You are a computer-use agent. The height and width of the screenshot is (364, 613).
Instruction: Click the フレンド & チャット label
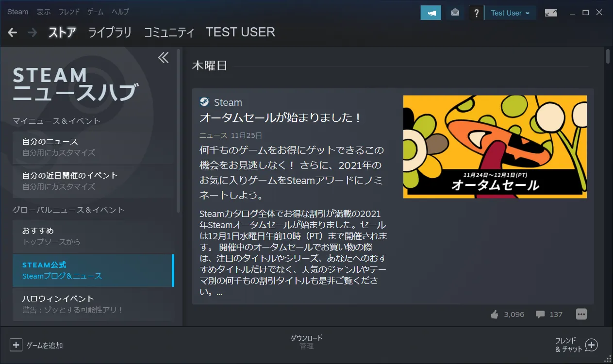point(568,345)
